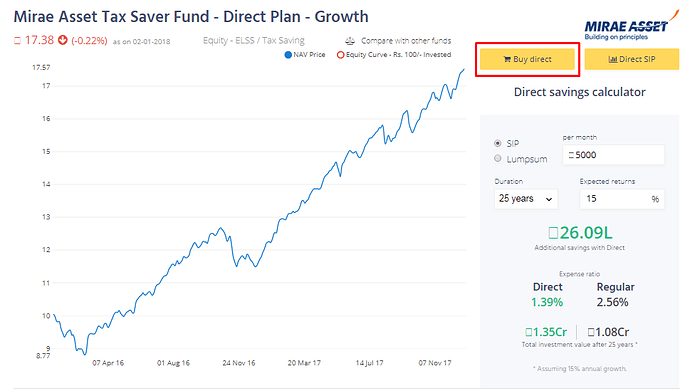
Task: Click the Expected returns field showing 15
Action: point(622,199)
